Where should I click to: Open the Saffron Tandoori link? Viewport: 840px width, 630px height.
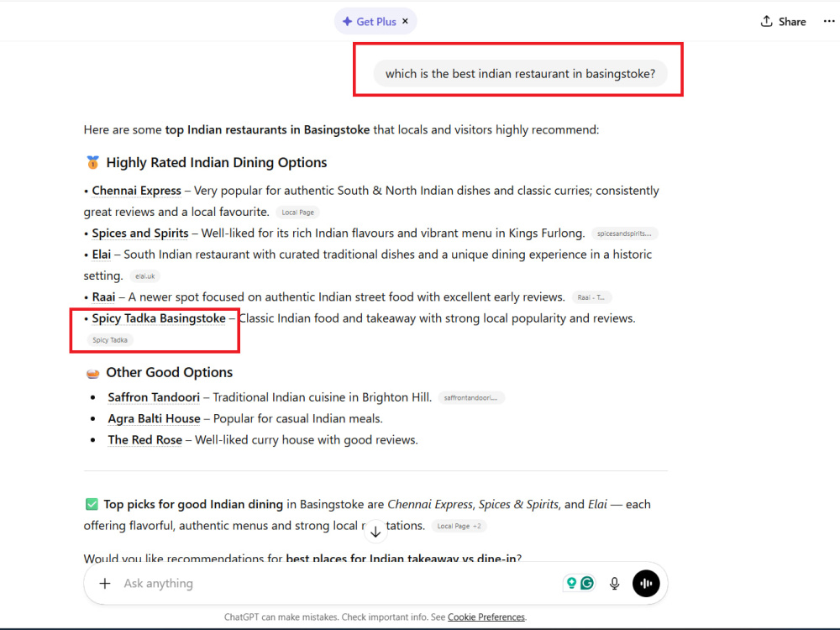(154, 397)
